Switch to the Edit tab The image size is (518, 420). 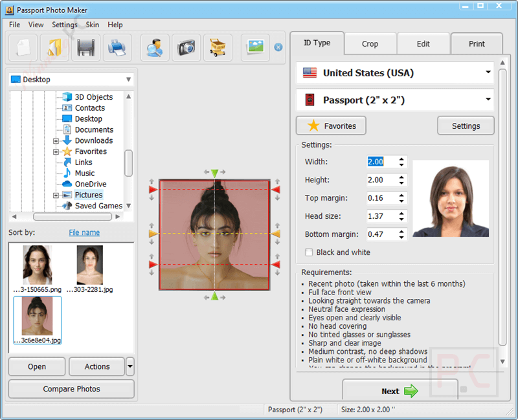pos(423,43)
